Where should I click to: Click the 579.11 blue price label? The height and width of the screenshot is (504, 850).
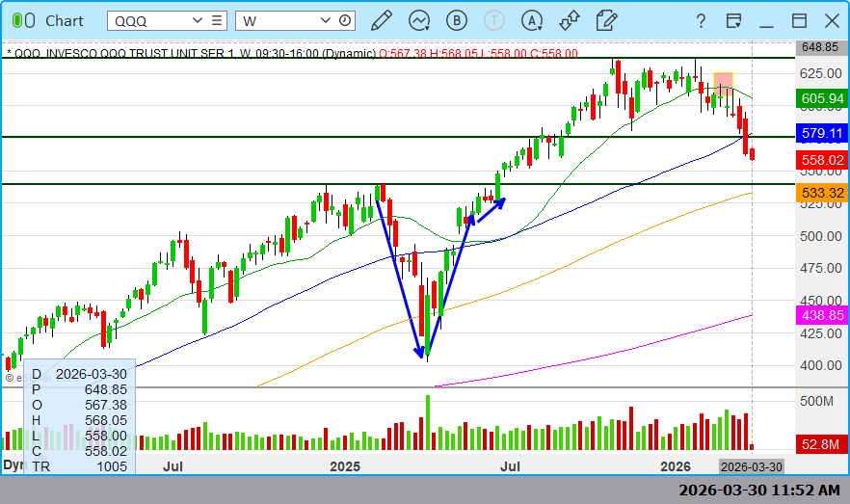pos(822,133)
